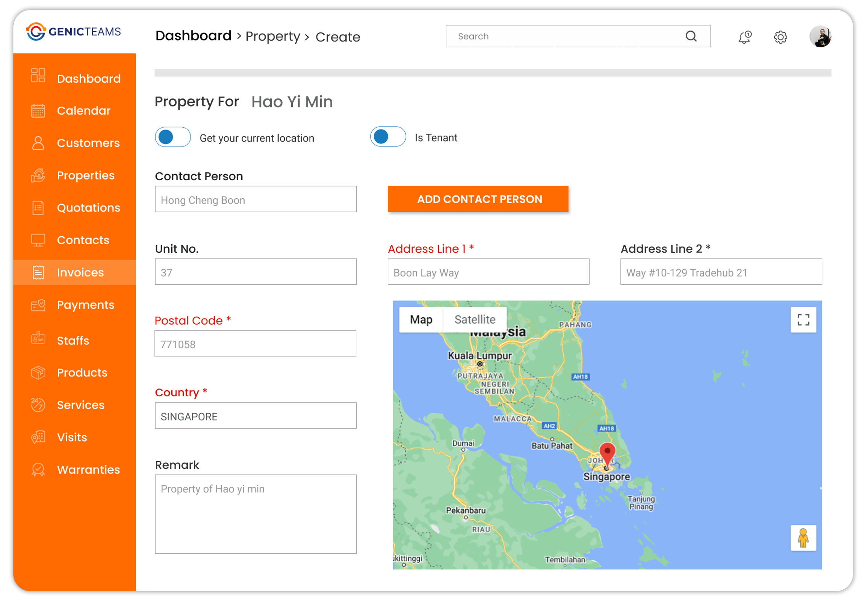The height and width of the screenshot is (601, 868).
Task: Open Dashboard menu item
Action: [75, 79]
